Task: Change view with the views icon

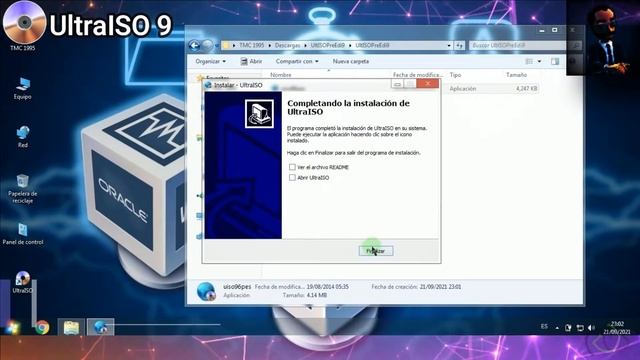Action: click(x=529, y=61)
